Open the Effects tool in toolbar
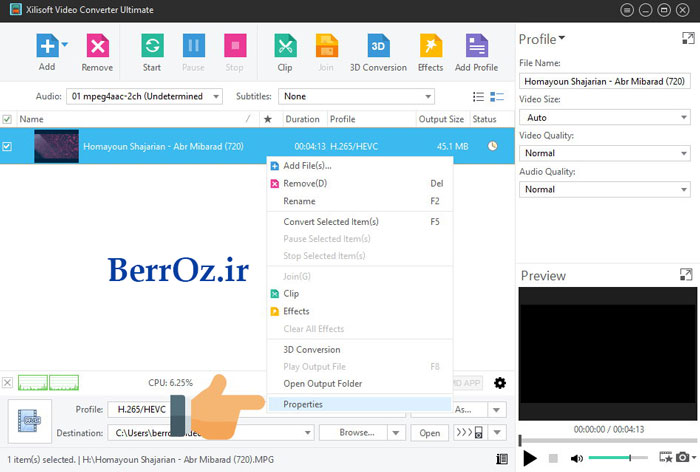Image resolution: width=700 pixels, height=472 pixels. click(430, 47)
